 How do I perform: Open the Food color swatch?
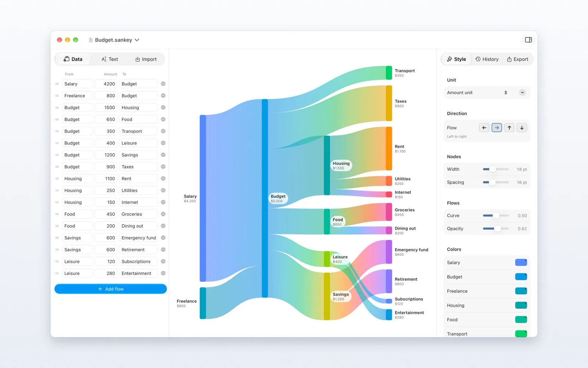(521, 319)
